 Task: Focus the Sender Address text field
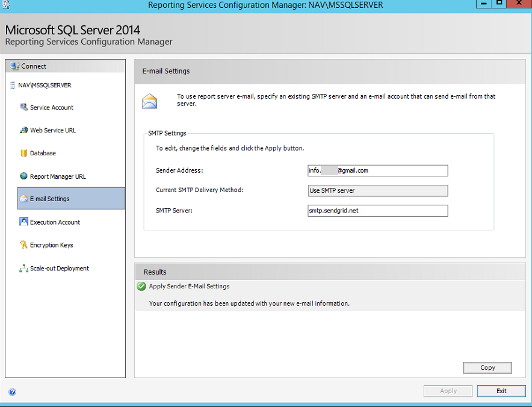[x=377, y=170]
